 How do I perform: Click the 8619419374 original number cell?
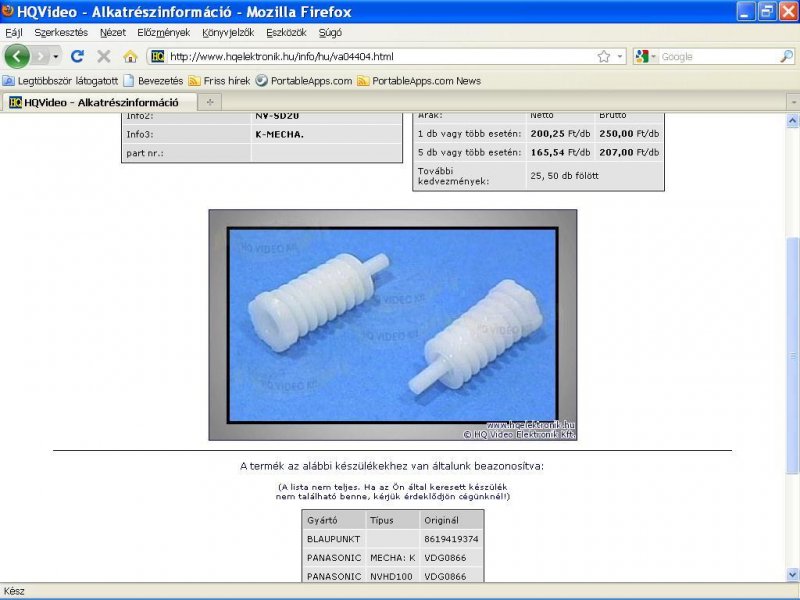tap(451, 539)
